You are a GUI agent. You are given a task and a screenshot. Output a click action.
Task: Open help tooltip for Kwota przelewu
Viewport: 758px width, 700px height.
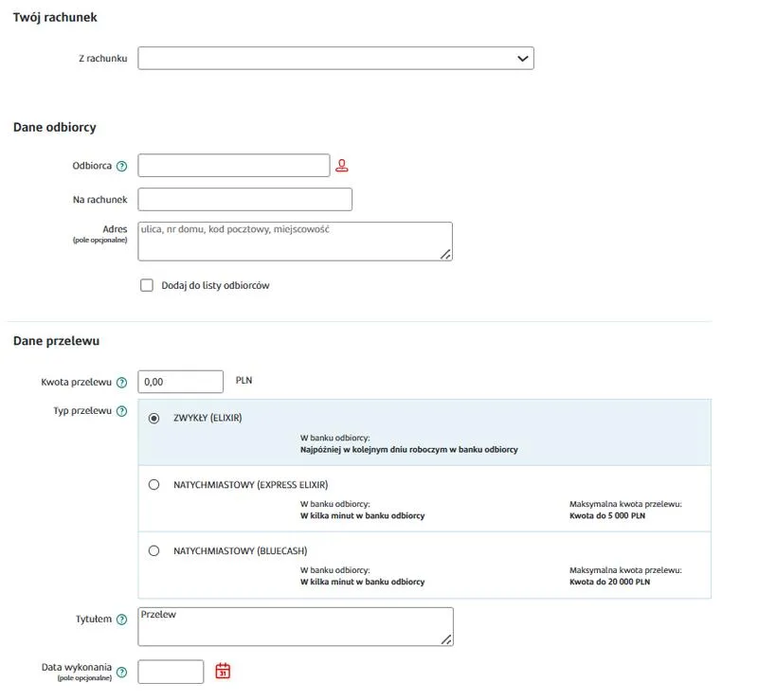coord(123,381)
